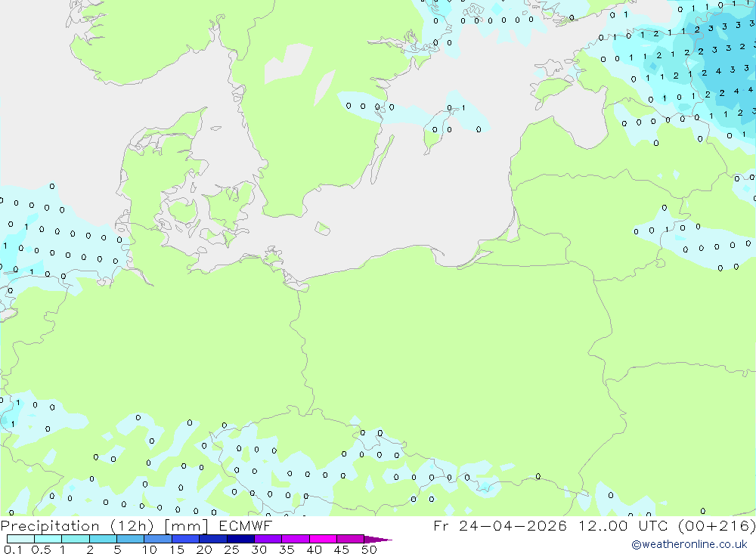Viewport: 756px width, 554px height.
Task: Click the purple arrow tip above 50
Action: coord(378,540)
